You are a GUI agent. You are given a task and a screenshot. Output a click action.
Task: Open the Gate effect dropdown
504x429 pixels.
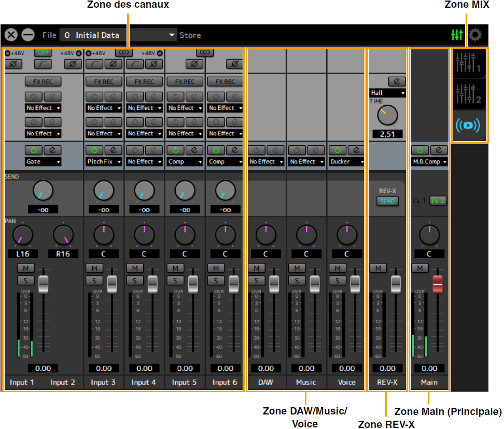(x=43, y=161)
